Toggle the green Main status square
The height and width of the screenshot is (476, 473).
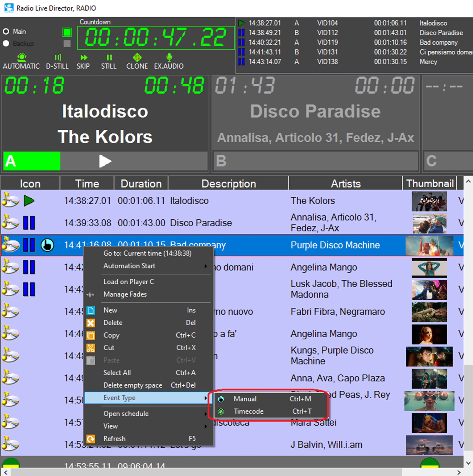click(67, 32)
